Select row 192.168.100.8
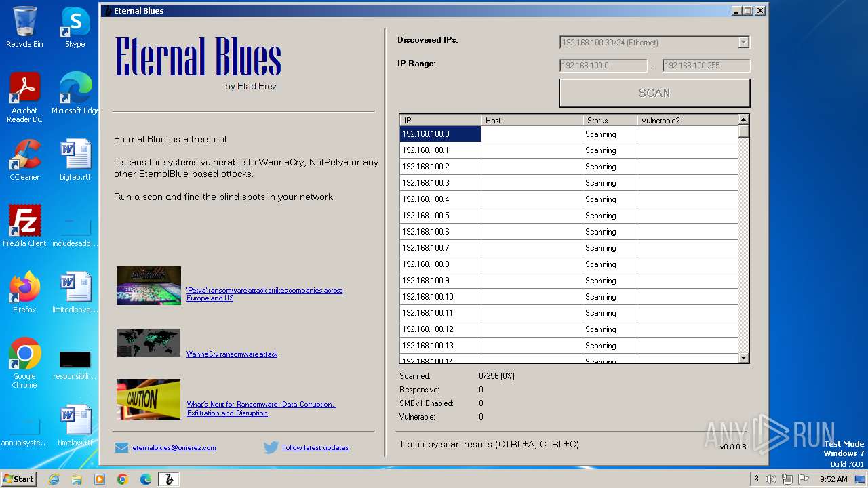 568,264
